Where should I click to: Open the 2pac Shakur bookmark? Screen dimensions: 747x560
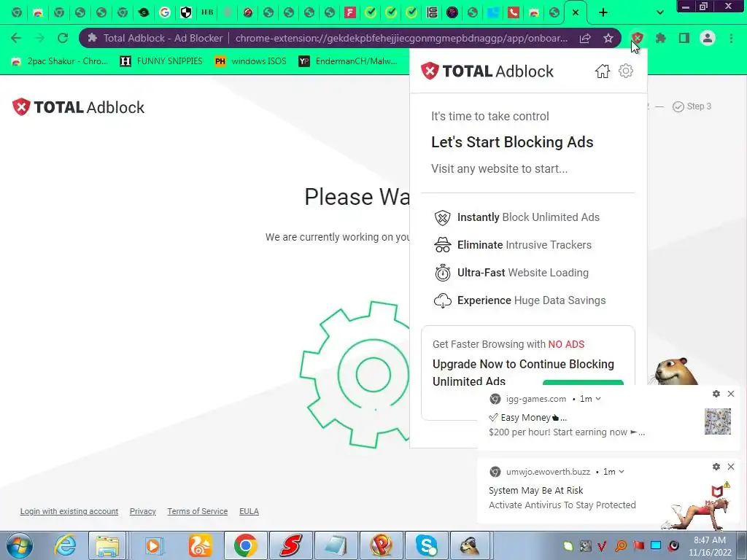pos(60,61)
